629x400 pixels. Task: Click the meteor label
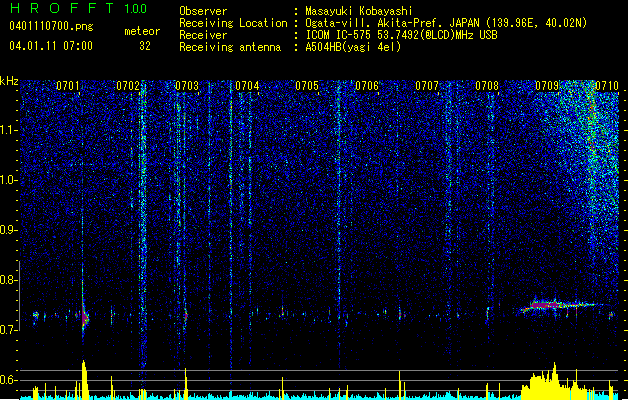click(x=142, y=31)
